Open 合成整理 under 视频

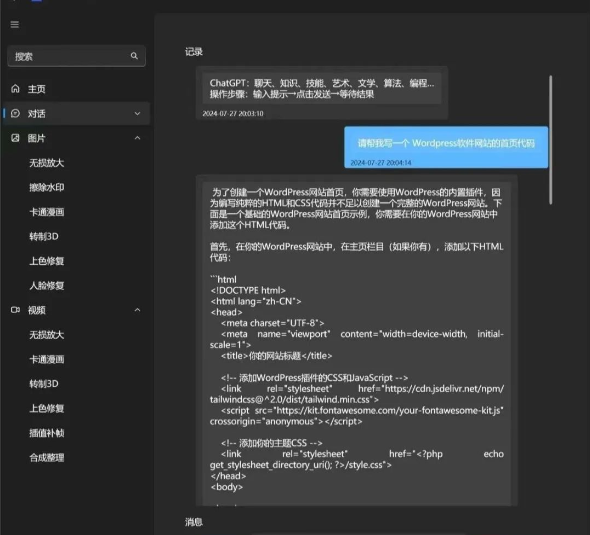[x=47, y=457]
